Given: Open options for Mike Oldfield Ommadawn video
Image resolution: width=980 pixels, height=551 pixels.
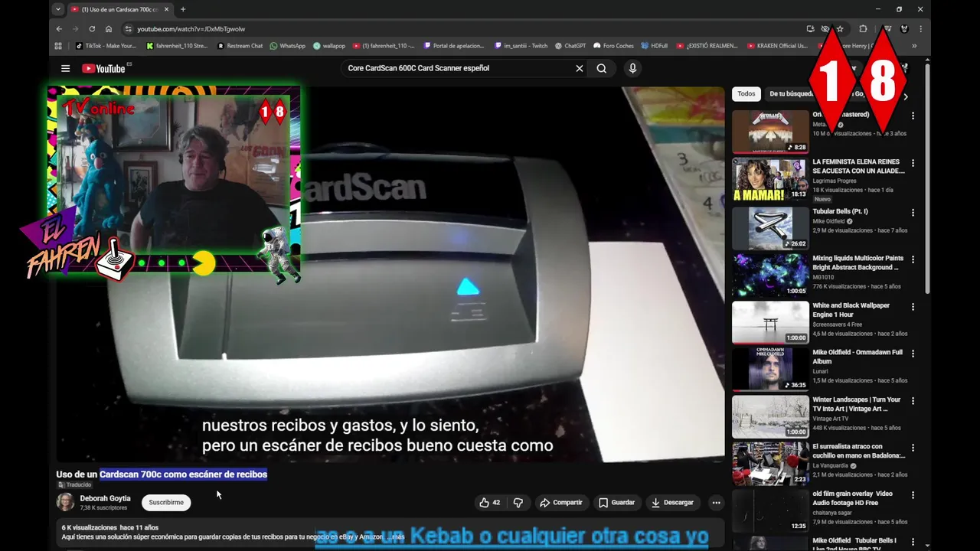Looking at the screenshot, I should coord(913,354).
